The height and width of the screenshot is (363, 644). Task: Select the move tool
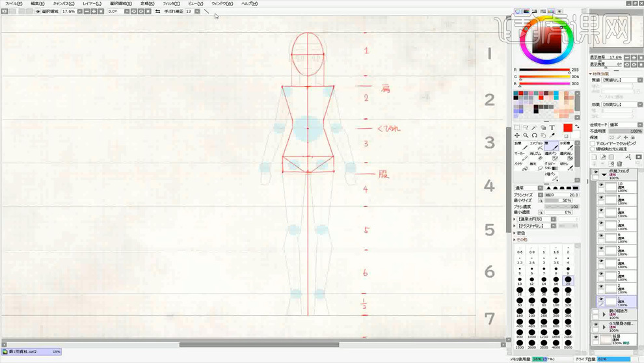coord(517,135)
